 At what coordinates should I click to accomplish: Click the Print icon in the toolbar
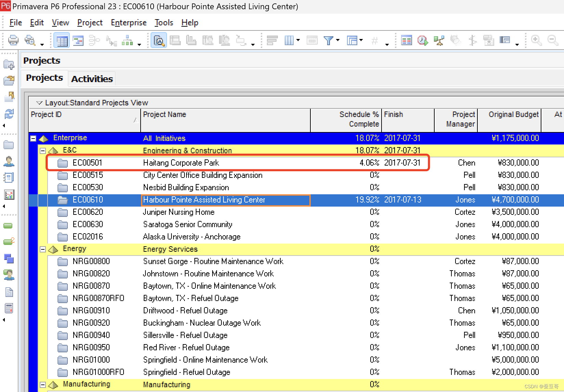(x=13, y=40)
